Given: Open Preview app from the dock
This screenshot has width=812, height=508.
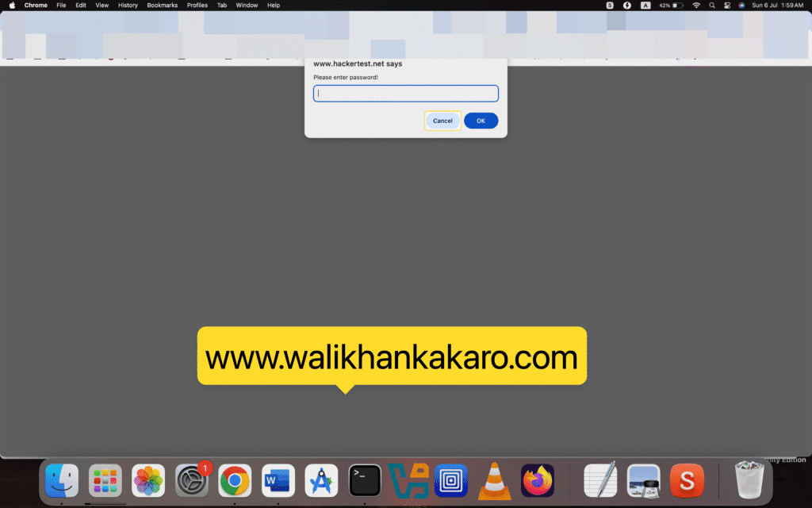Looking at the screenshot, I should 644,480.
